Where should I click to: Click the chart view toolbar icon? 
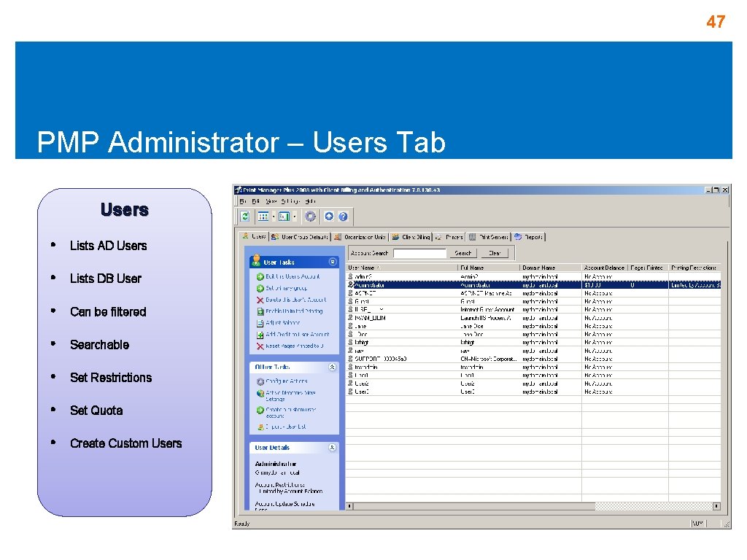(x=285, y=217)
